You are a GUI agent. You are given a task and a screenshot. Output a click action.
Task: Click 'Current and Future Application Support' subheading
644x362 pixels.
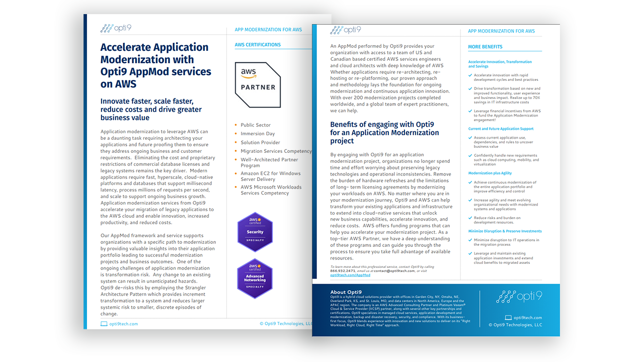click(x=501, y=129)
